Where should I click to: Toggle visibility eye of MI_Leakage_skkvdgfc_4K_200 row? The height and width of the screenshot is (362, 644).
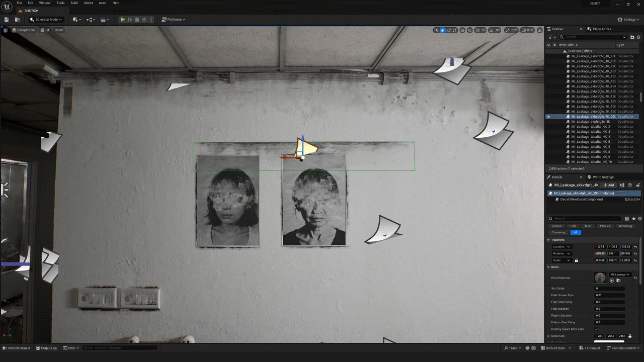click(548, 117)
